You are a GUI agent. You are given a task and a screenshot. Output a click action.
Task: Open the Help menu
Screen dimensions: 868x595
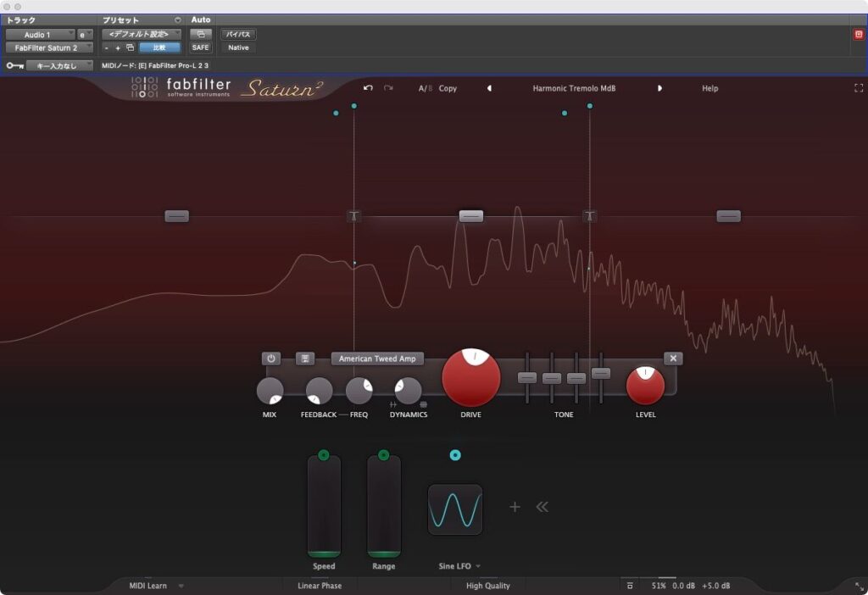pyautogui.click(x=709, y=88)
